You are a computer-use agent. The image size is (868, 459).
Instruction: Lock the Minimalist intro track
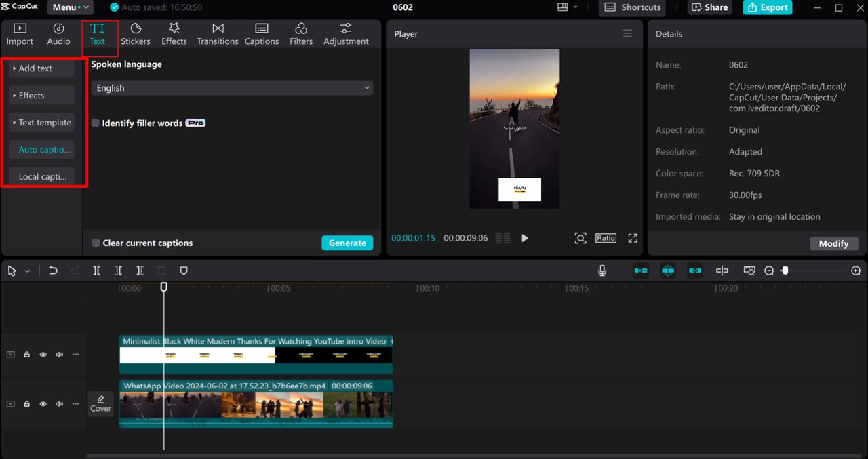click(x=26, y=355)
